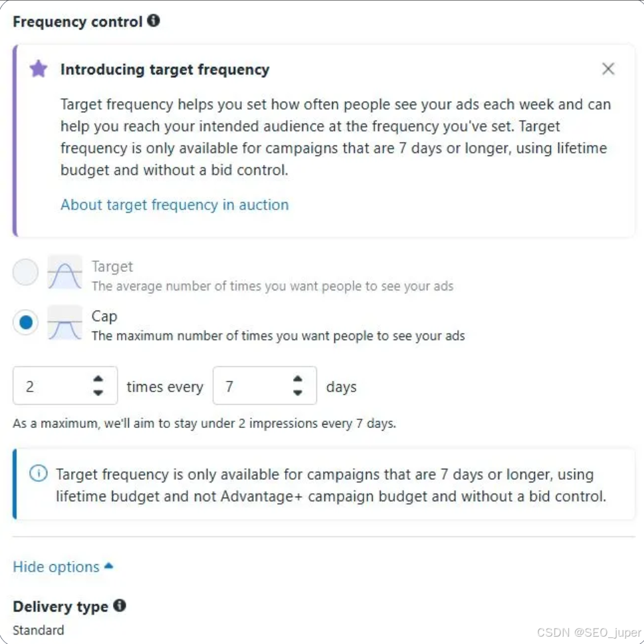Dismiss the target frequency introduction banner
The image size is (644, 644).
point(608,68)
